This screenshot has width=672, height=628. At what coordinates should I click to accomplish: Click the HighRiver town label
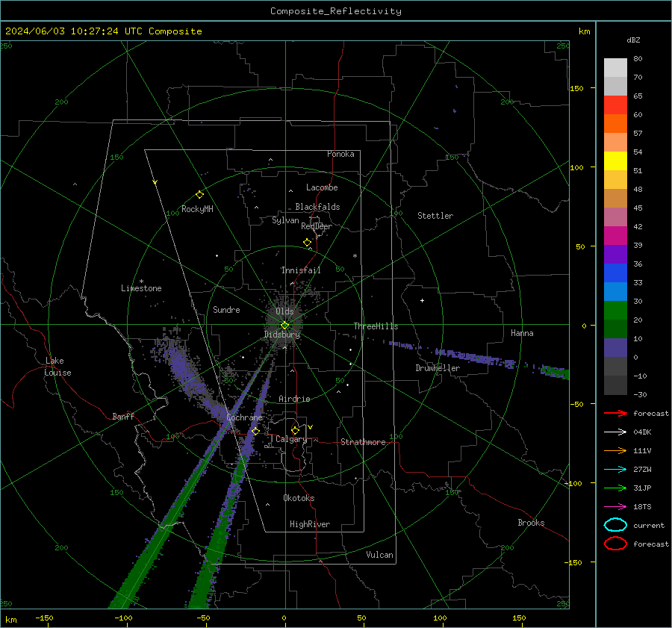[x=310, y=524]
